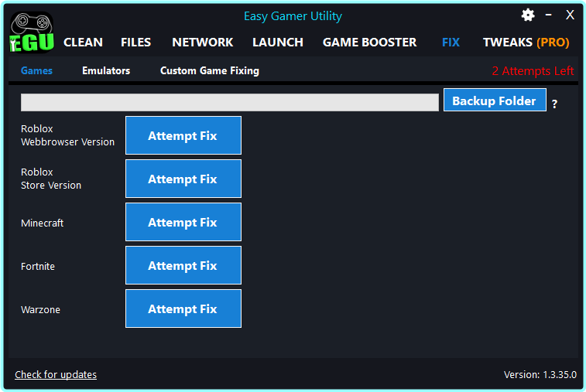Open TWEAKS (PRO) section
The image size is (586, 392).
(526, 43)
